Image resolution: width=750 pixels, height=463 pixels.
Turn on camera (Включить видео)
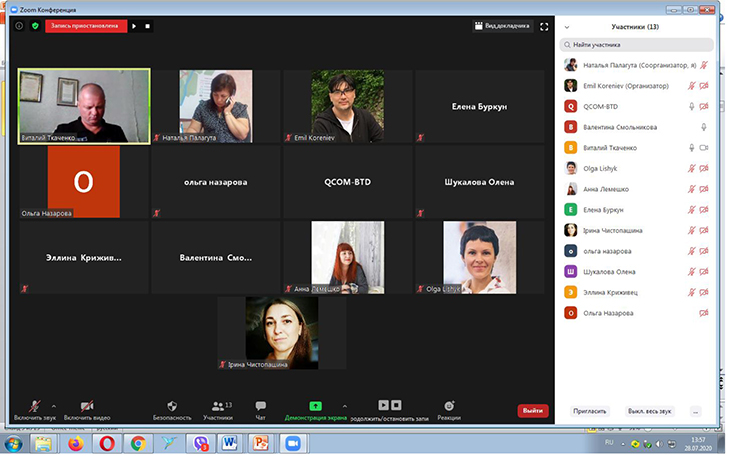86,408
